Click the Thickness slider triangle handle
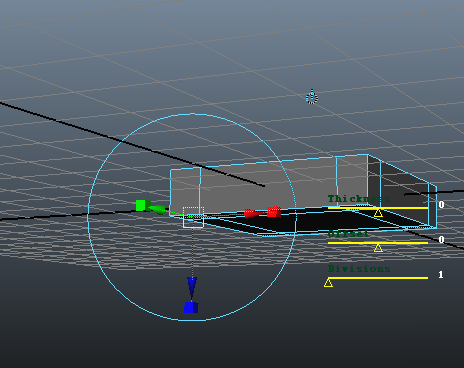 378,213
